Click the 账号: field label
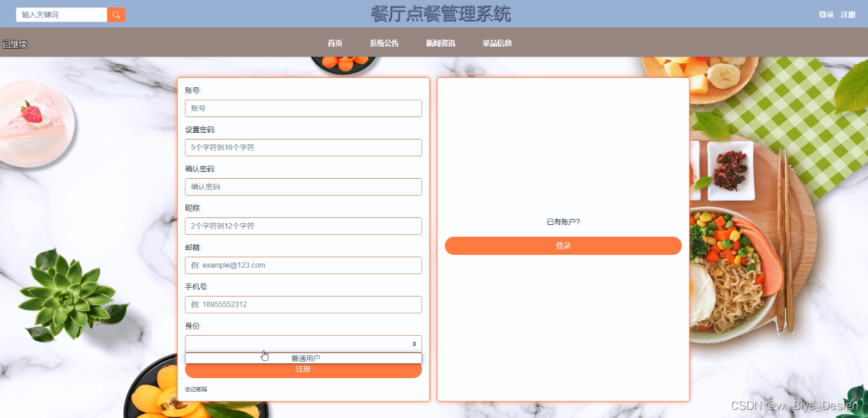Viewport: 868px width, 418px height. [193, 90]
